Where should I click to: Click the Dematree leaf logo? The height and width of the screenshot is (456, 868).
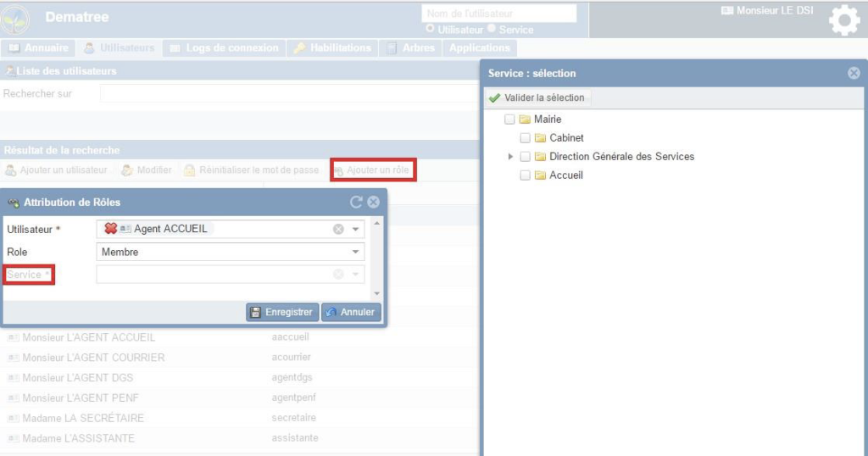click(16, 19)
